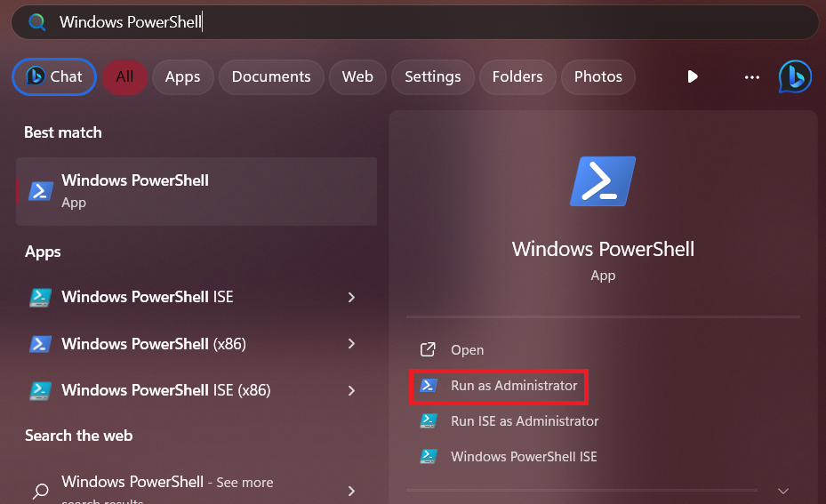This screenshot has width=826, height=504.
Task: Open the Windows PowerShell best match result
Action: (x=196, y=191)
